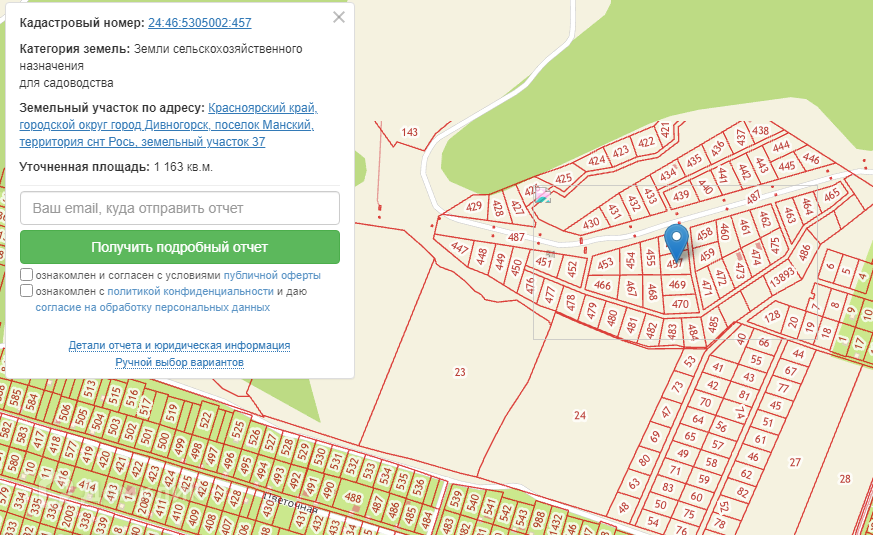Viewport: 873px width, 535px height.
Task: Select parcel 447 on the map
Action: pyautogui.click(x=459, y=247)
